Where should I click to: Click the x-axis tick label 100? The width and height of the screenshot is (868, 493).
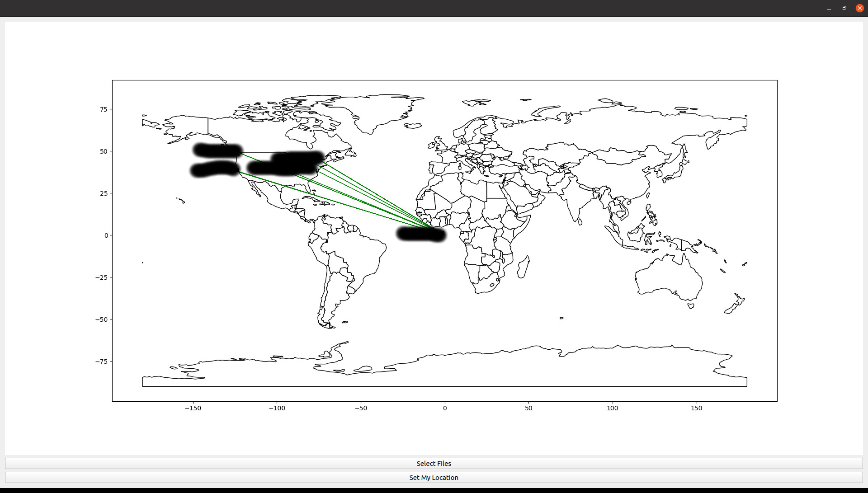click(x=612, y=408)
